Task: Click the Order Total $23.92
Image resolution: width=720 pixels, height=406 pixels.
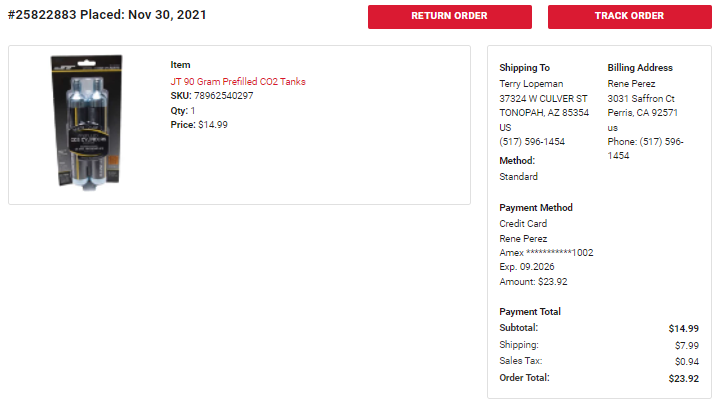Action: (x=684, y=379)
